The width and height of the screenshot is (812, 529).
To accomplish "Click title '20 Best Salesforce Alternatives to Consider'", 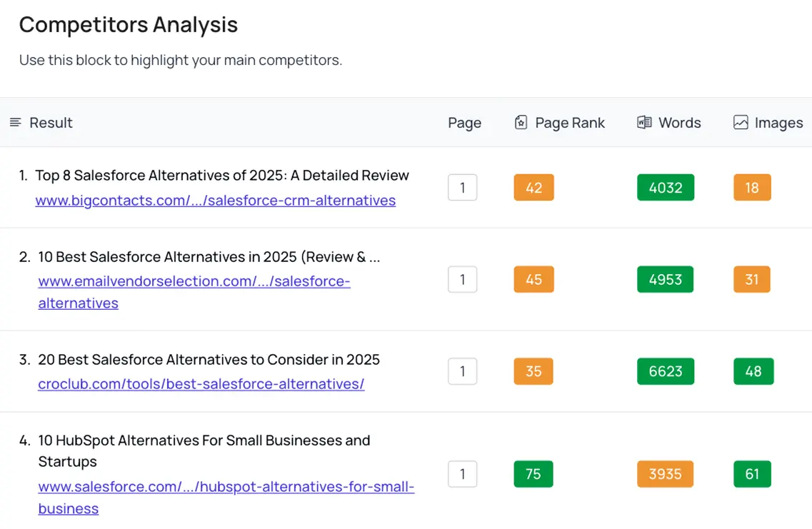I will click(x=209, y=359).
